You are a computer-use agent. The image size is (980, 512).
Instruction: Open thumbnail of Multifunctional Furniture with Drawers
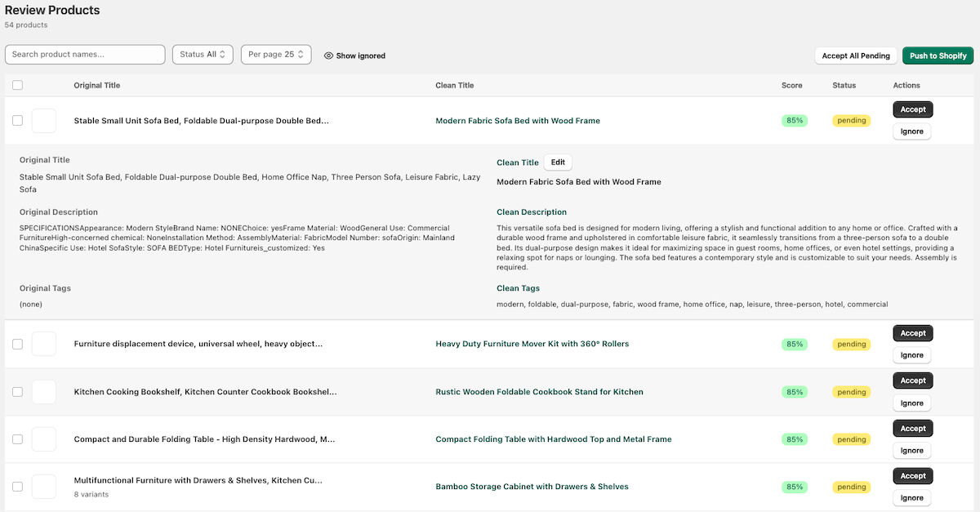44,487
